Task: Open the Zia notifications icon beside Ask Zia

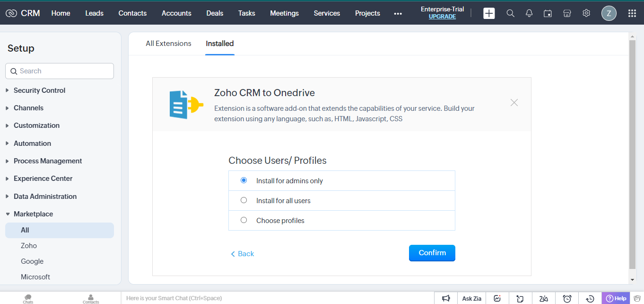Action: [x=497, y=298]
